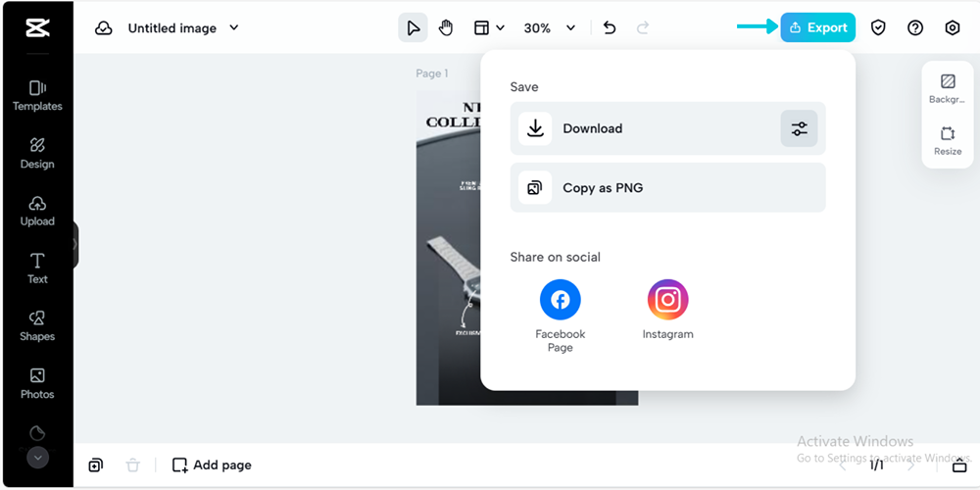Click the CapCut logo icon
Screen dimensions: 980x490
coord(37,28)
